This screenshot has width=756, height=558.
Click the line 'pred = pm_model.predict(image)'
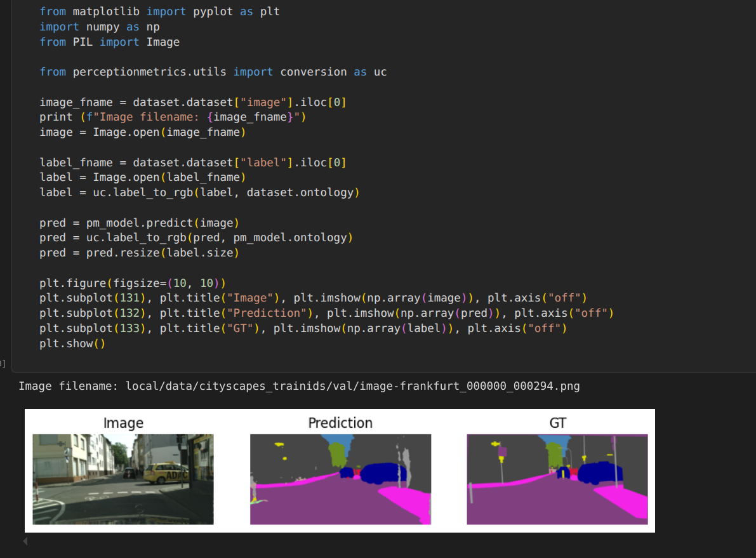[x=140, y=223]
